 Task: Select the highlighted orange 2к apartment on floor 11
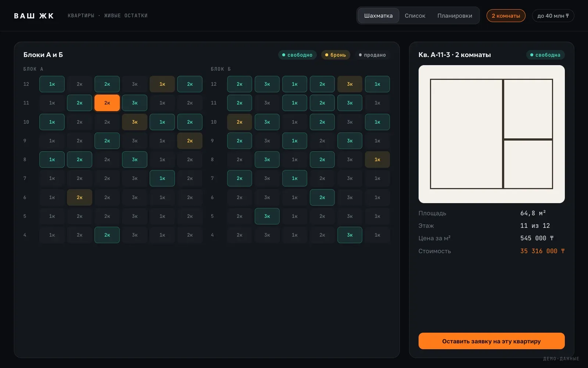[107, 103]
